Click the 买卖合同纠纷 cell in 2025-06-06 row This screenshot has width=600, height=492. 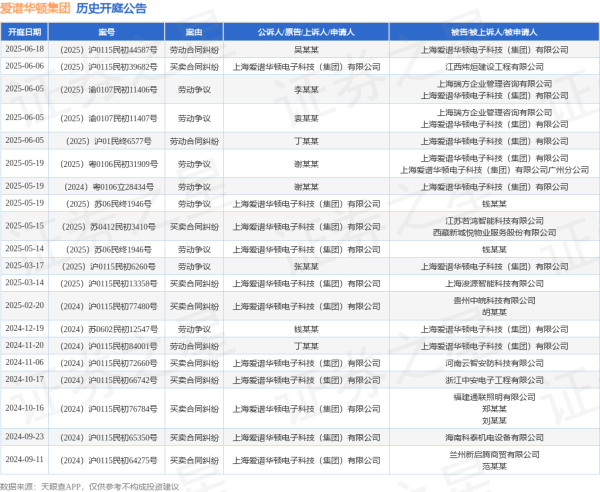(194, 67)
